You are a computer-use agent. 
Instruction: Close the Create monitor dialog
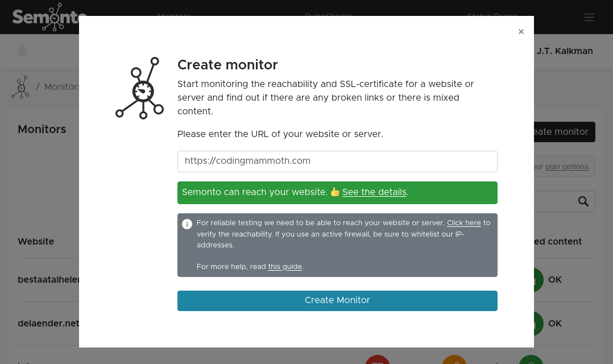[521, 32]
